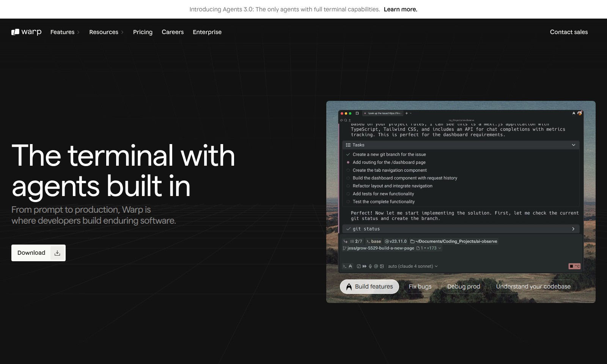Click the 'Add tests for new functionality' task text
The height and width of the screenshot is (364, 607).
coord(383,194)
